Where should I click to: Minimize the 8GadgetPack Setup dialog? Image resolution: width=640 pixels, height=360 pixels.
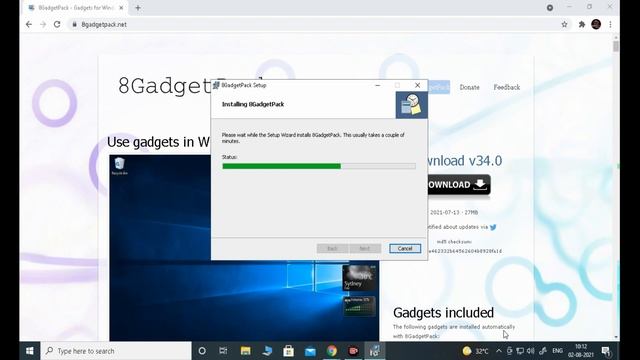click(378, 85)
